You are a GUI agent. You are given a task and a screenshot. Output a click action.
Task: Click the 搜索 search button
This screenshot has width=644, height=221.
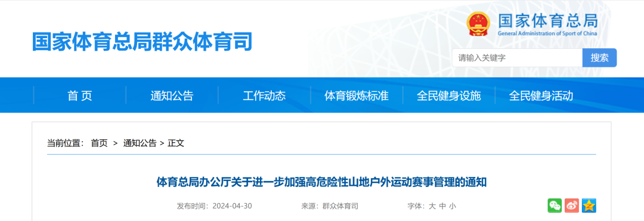(x=600, y=58)
